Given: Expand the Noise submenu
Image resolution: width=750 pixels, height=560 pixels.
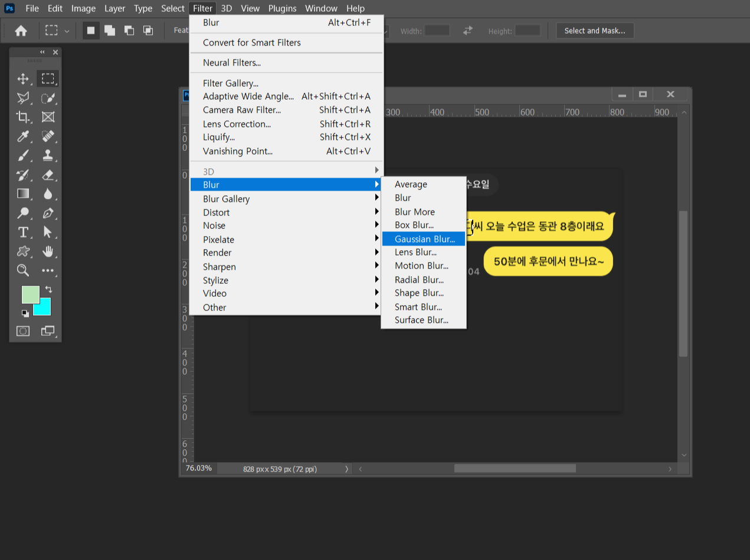Looking at the screenshot, I should [286, 225].
